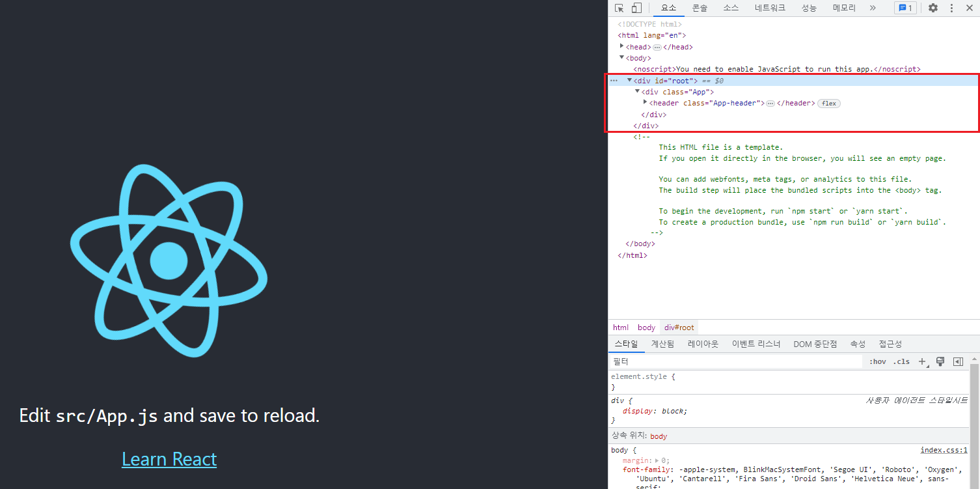The height and width of the screenshot is (489, 980).
Task: Toggle the .cls class editor
Action: coord(901,361)
